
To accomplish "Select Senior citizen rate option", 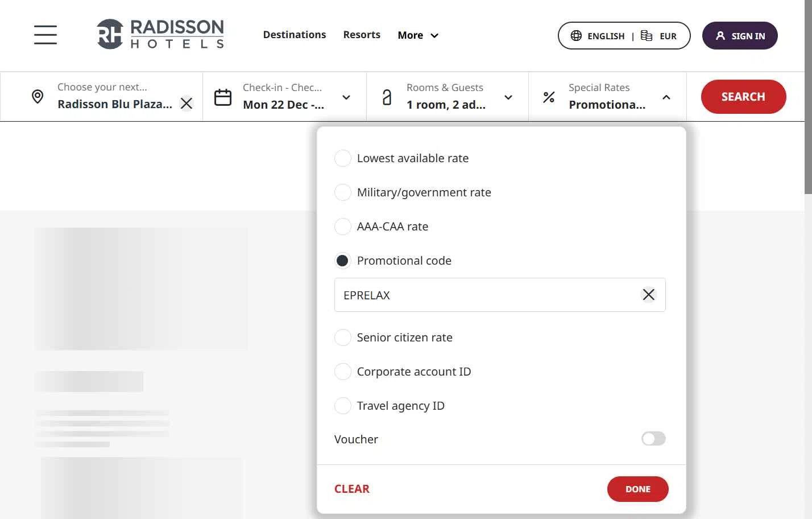I will click(x=343, y=337).
